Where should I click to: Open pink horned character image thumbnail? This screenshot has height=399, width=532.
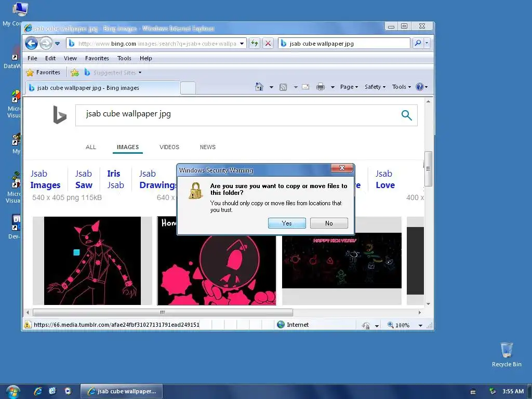(x=92, y=261)
